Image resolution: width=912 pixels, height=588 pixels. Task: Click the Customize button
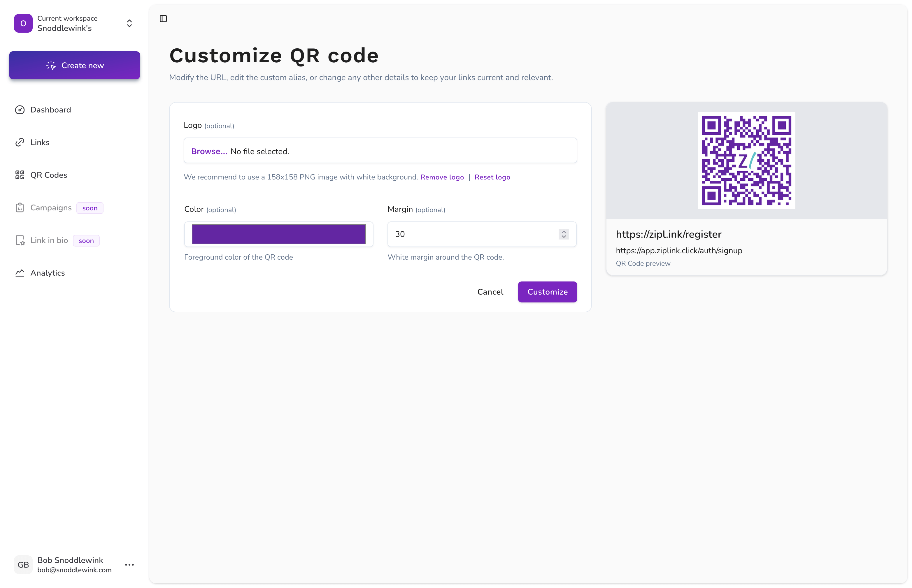[547, 292]
